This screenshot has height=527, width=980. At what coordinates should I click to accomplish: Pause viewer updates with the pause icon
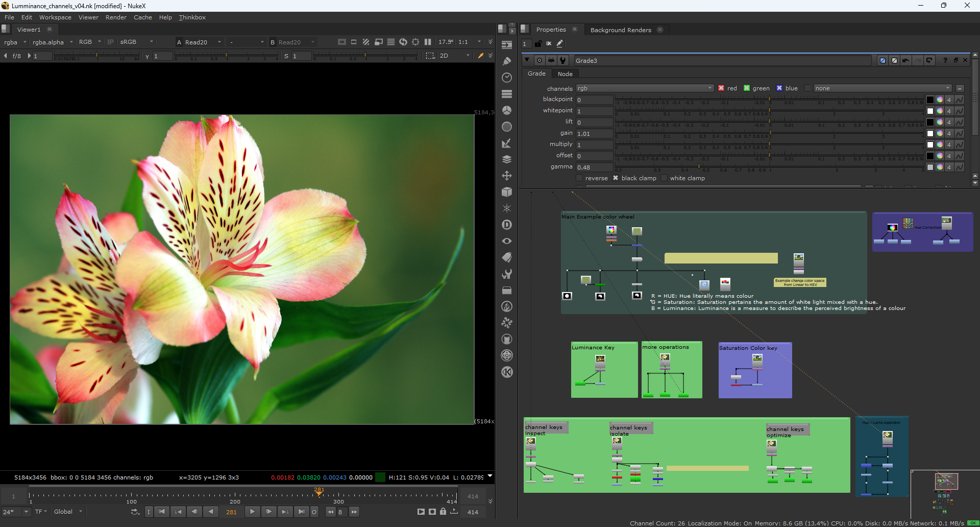tap(428, 42)
